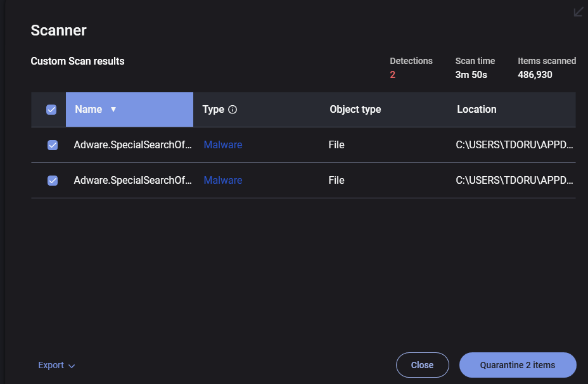Select the second detection's file location
This screenshot has width=588, height=384.
tap(514, 181)
